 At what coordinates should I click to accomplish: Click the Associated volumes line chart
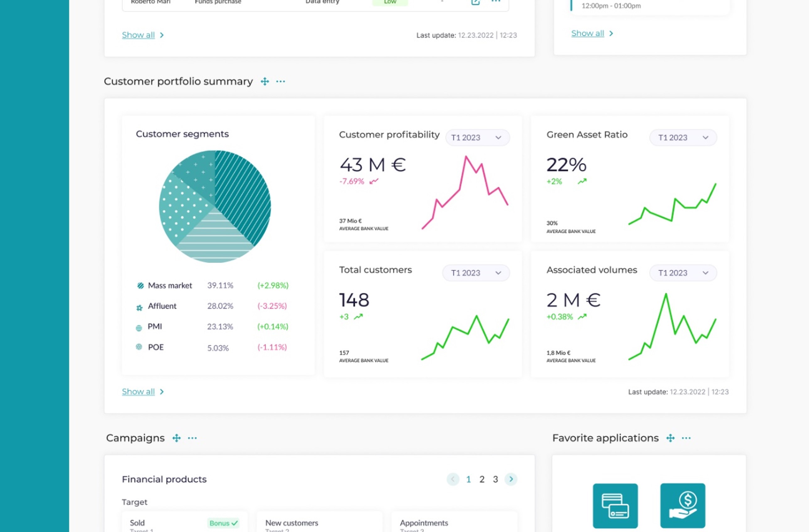click(x=672, y=326)
